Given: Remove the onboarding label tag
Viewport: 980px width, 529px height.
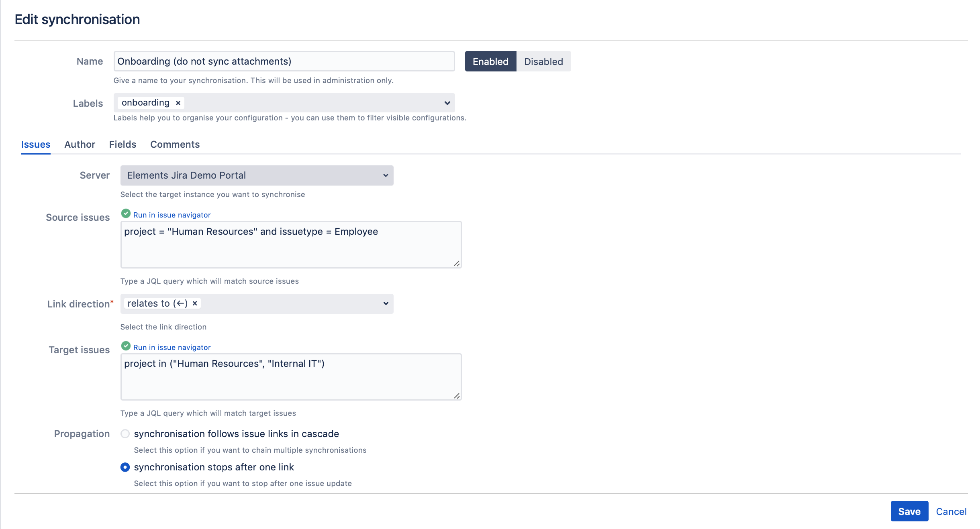Looking at the screenshot, I should tap(178, 103).
